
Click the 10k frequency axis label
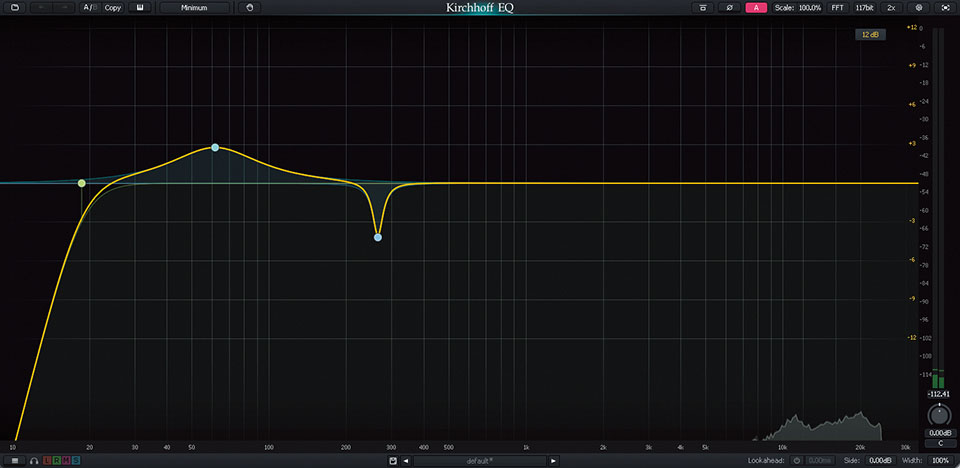[x=782, y=447]
